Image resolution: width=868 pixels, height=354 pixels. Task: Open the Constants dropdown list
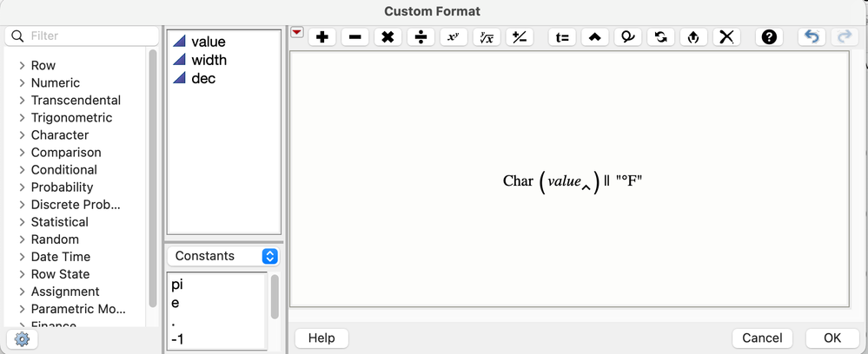click(x=223, y=256)
